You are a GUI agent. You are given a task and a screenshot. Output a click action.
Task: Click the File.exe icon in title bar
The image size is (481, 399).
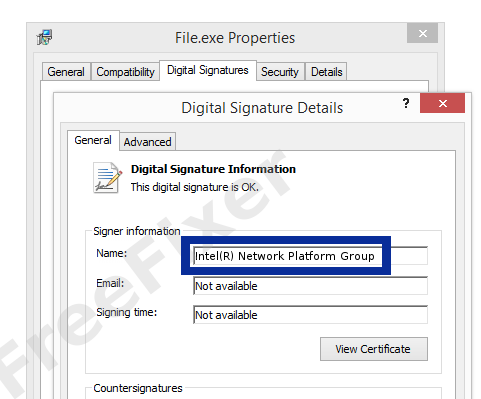44,37
